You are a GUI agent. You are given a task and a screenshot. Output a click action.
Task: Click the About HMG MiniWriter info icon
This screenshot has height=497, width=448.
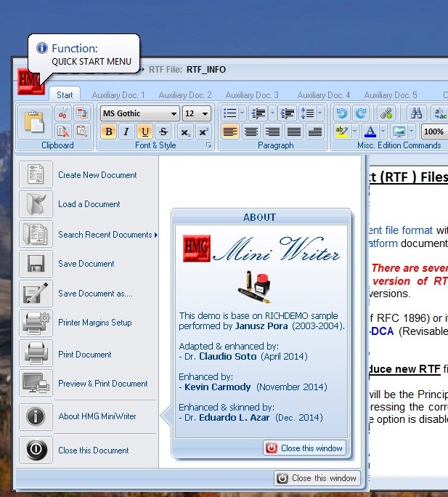[x=36, y=416]
